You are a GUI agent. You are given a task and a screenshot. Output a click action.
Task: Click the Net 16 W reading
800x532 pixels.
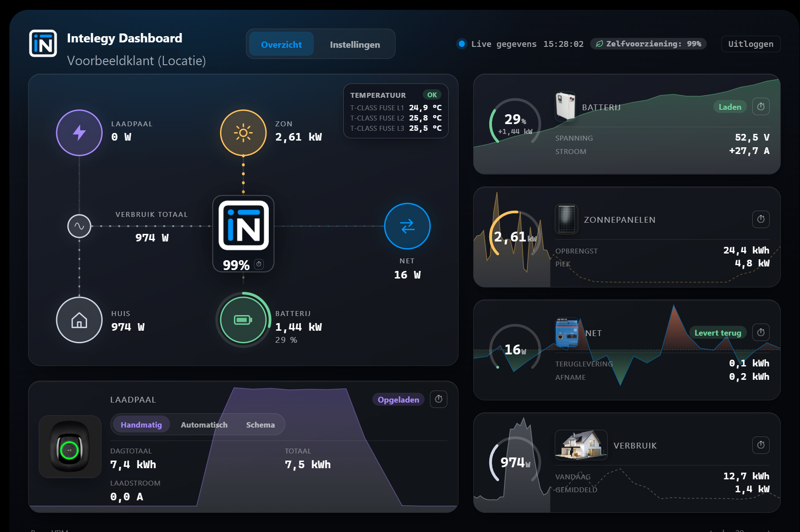pyautogui.click(x=407, y=275)
